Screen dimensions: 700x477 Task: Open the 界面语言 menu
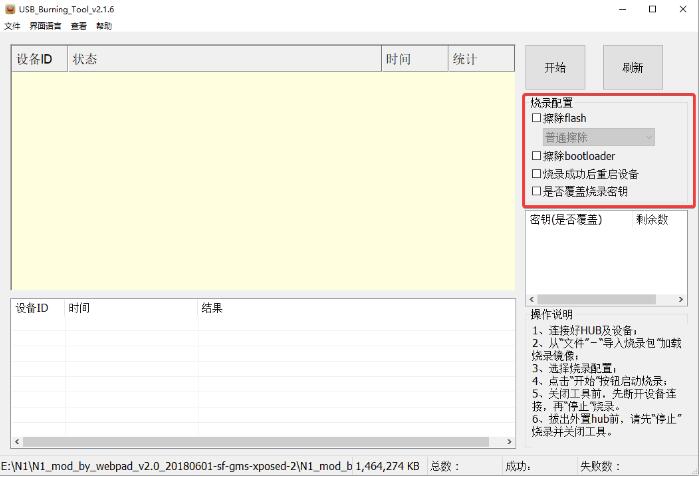click(x=44, y=26)
